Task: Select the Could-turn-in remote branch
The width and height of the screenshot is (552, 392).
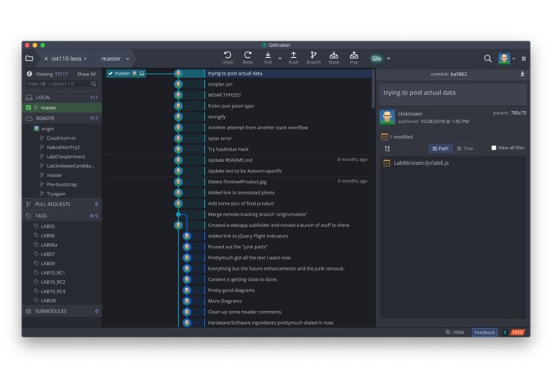Action: point(61,138)
